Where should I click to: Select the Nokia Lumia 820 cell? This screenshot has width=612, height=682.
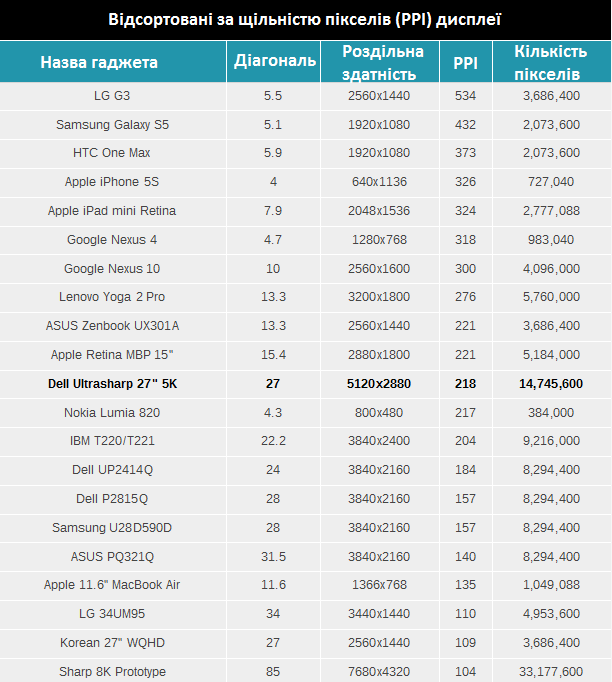point(112,412)
